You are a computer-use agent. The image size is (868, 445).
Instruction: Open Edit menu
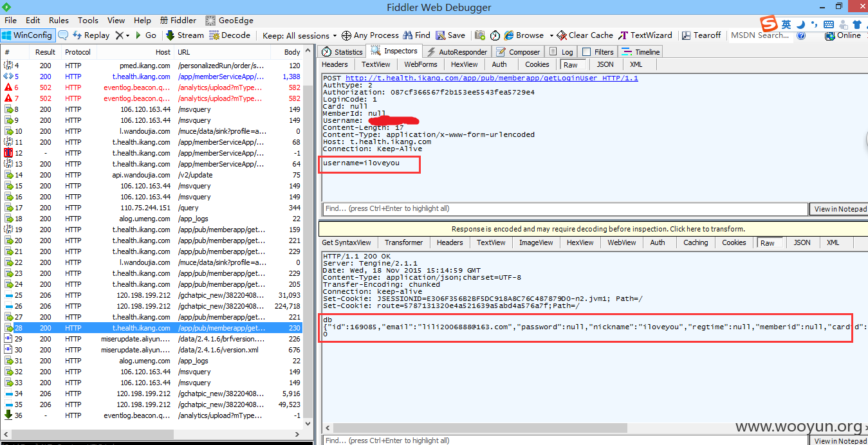[x=33, y=21]
